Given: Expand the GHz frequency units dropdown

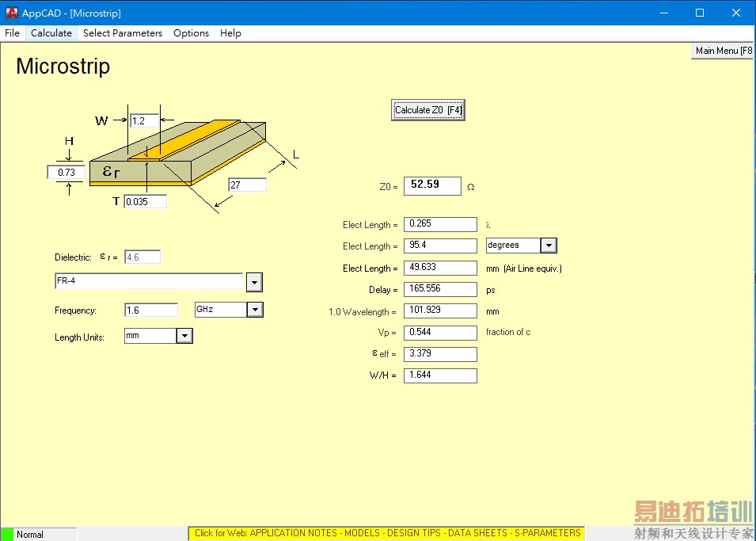Looking at the screenshot, I should click(x=255, y=310).
